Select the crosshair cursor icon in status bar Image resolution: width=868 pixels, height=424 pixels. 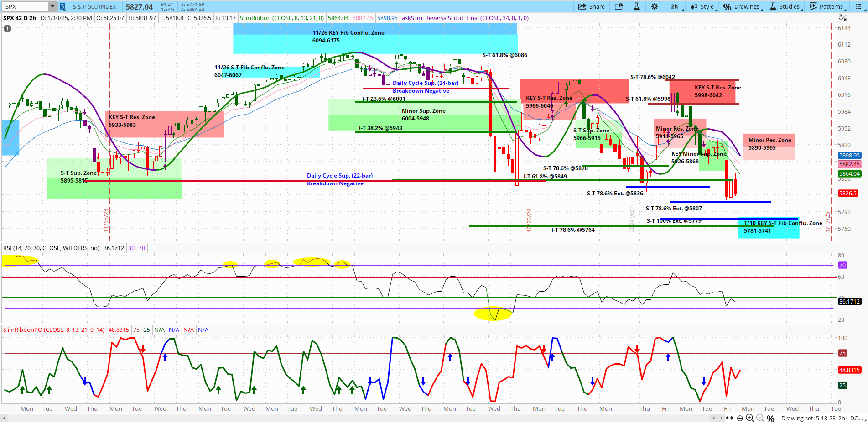740,419
